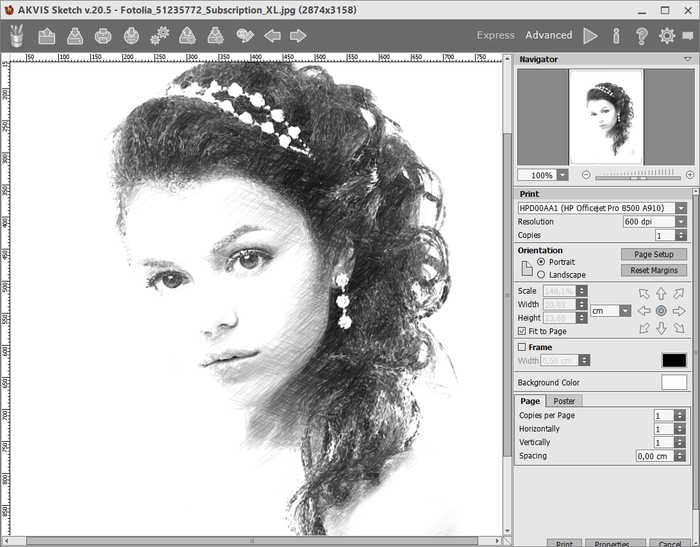Undo with the left arrow icon
700x547 pixels.
click(272, 36)
